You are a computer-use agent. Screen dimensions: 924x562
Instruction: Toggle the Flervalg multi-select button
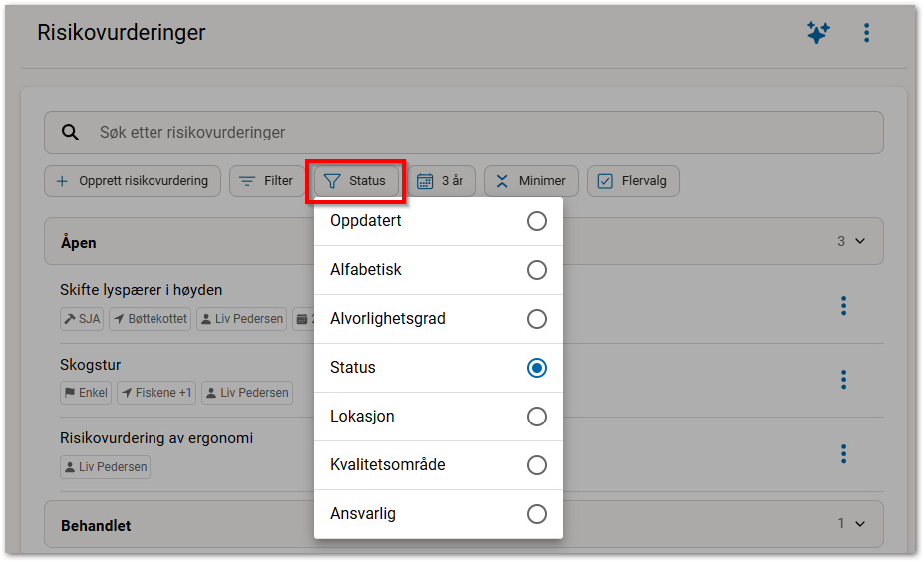tap(633, 181)
